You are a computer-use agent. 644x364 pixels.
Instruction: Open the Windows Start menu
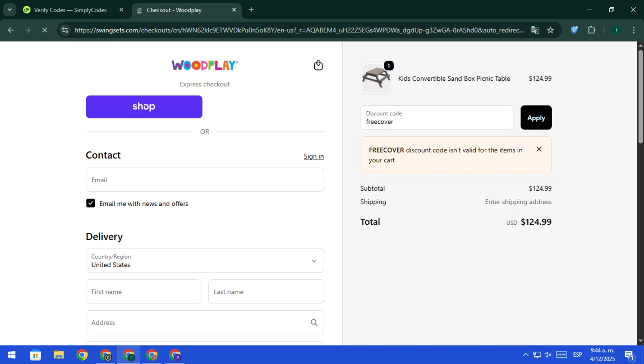coord(12,355)
